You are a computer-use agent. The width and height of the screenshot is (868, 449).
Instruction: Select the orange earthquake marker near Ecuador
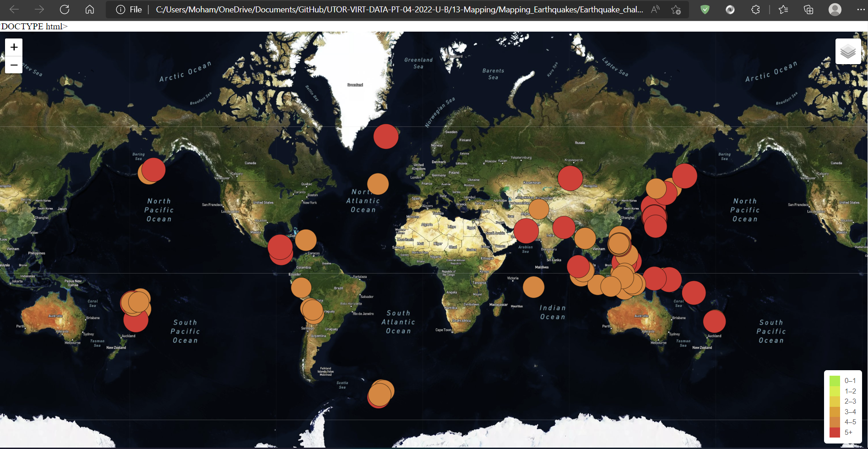(x=301, y=287)
